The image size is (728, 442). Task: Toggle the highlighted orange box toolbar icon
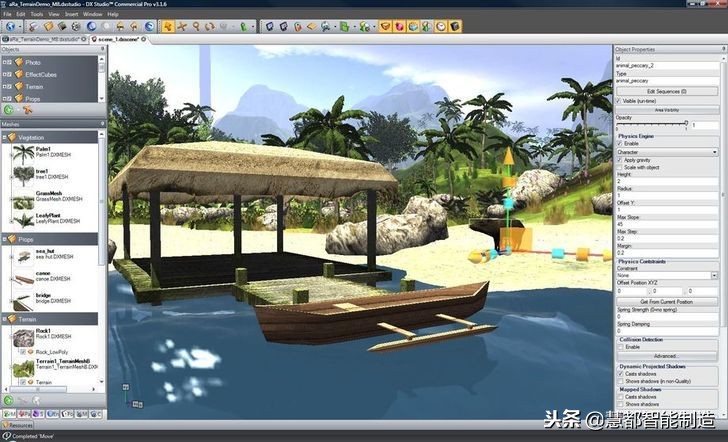click(x=385, y=26)
